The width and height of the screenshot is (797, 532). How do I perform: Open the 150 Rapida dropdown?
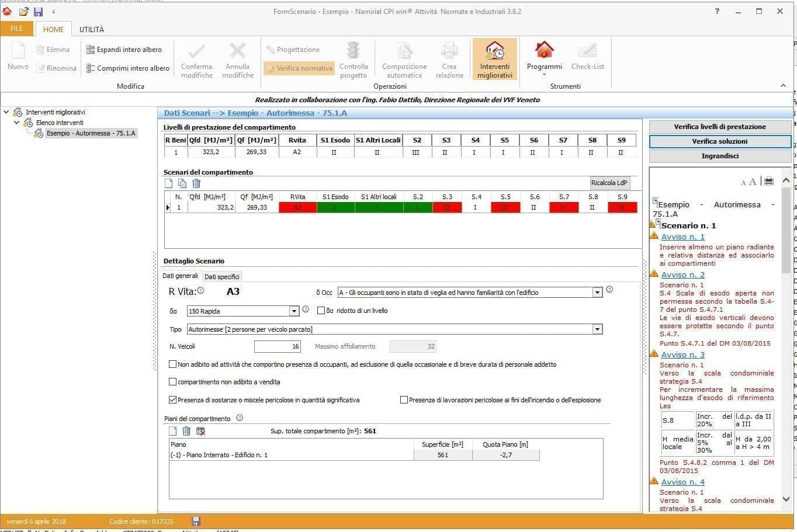(294, 311)
